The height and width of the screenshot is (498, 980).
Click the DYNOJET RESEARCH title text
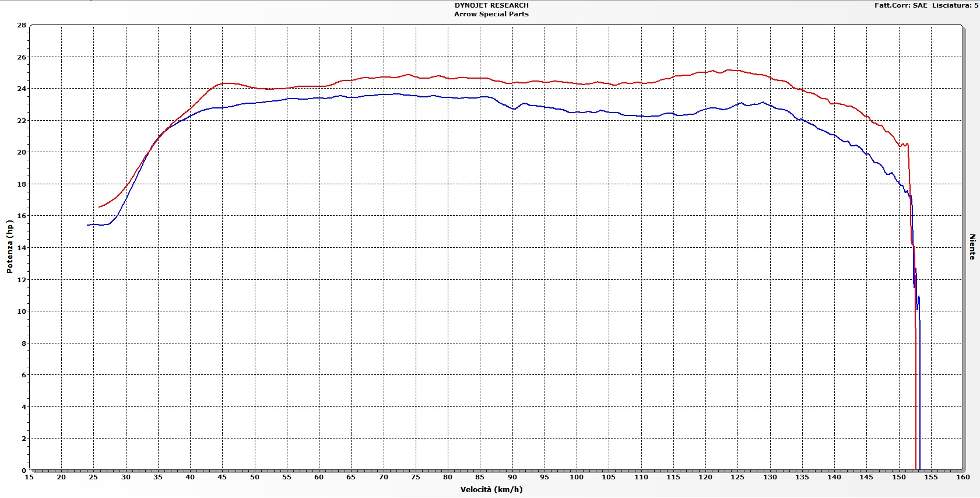click(x=491, y=5)
